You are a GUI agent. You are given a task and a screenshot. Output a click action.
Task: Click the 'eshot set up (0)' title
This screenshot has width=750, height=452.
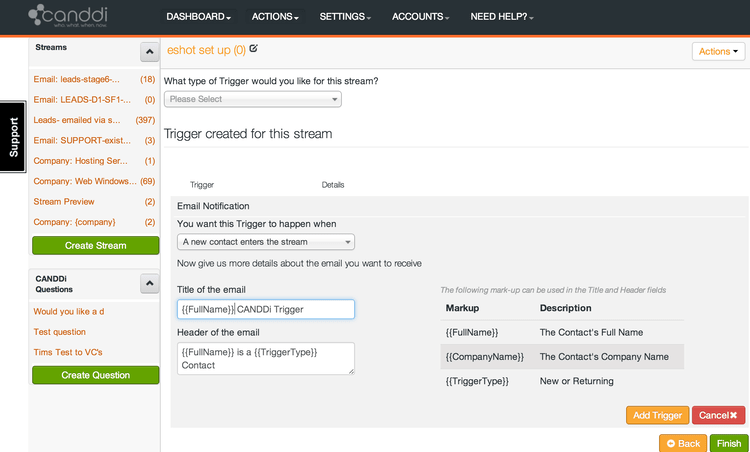[x=206, y=50]
